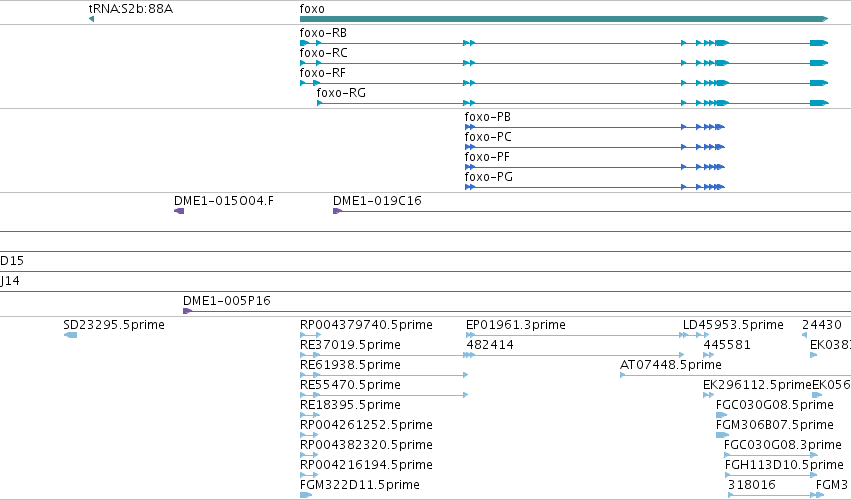Click the tRNA:S2b:88A gene arrow
Viewport: 851px width, 500px height.
(x=91, y=19)
